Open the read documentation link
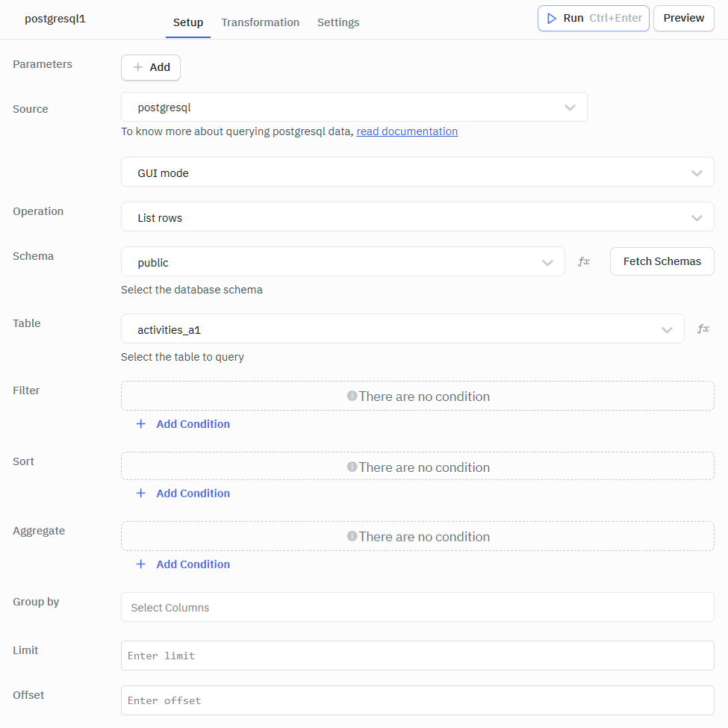 tap(407, 131)
